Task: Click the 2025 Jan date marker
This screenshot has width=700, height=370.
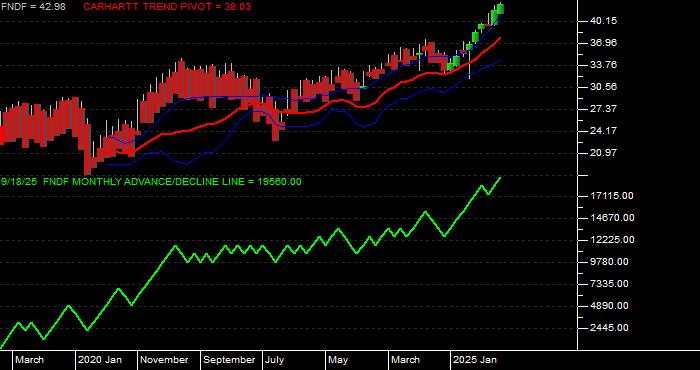Action: click(x=475, y=360)
